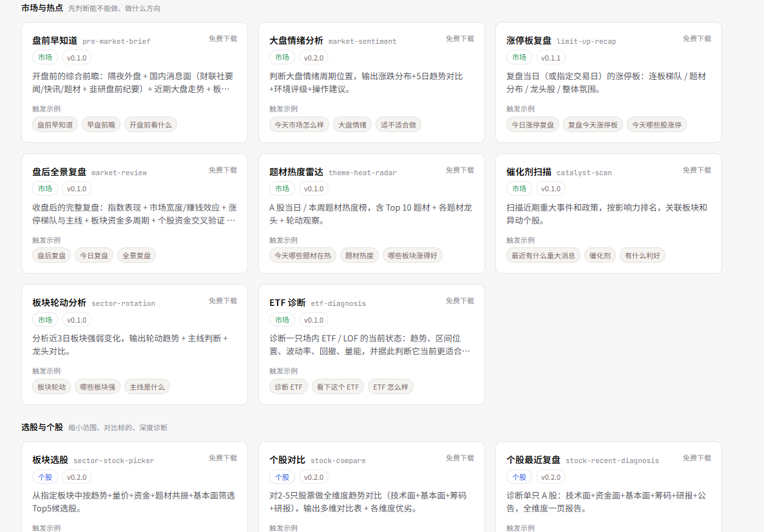Open the 催化剂扫描 title
This screenshot has height=532, width=764.
[529, 172]
